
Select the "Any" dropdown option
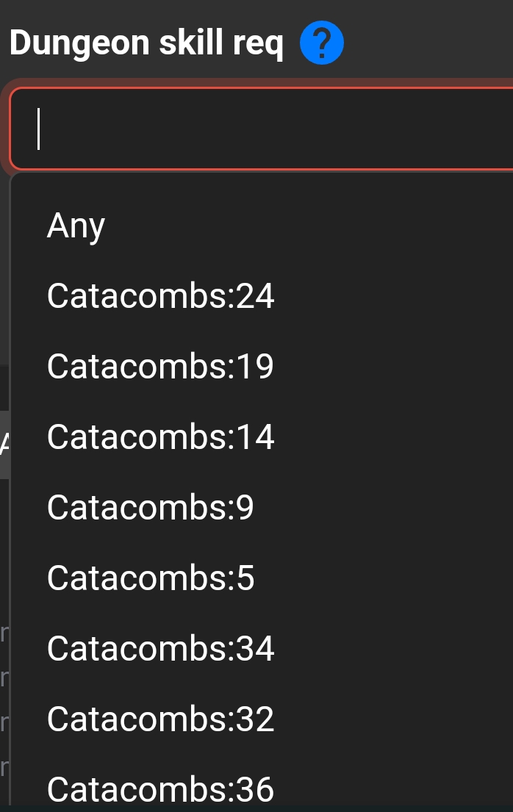76,226
